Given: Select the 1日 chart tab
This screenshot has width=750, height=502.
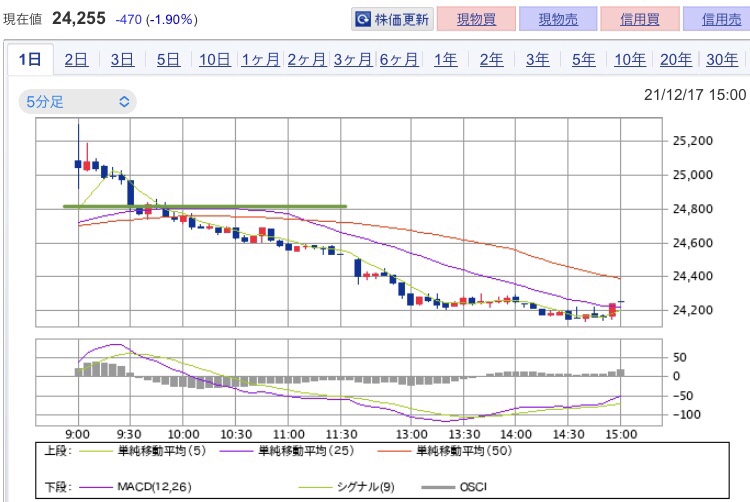Looking at the screenshot, I should 30,59.
